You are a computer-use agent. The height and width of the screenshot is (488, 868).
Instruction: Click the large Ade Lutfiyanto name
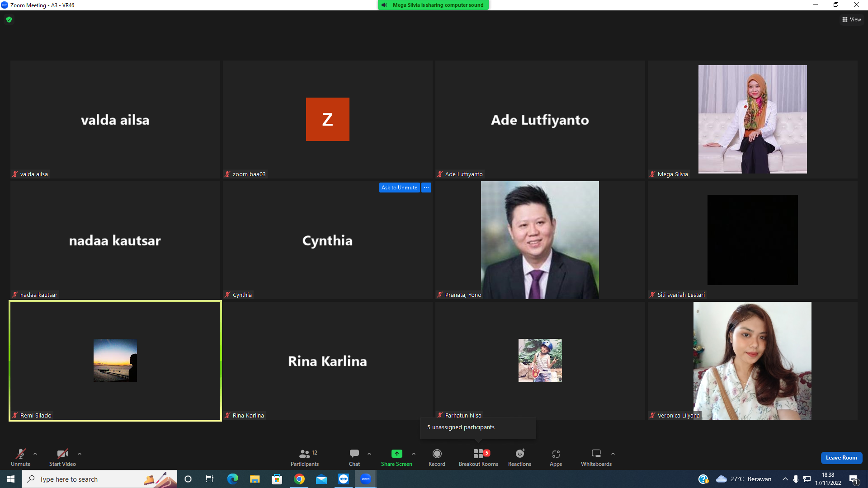540,120
